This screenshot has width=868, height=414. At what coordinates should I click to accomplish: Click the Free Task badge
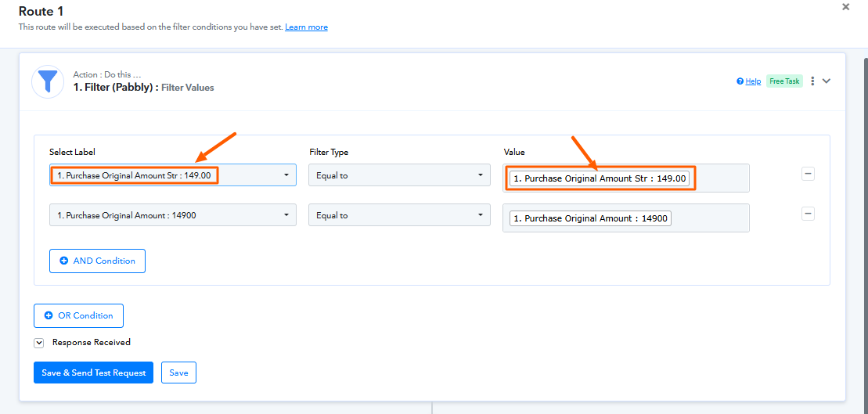click(784, 81)
